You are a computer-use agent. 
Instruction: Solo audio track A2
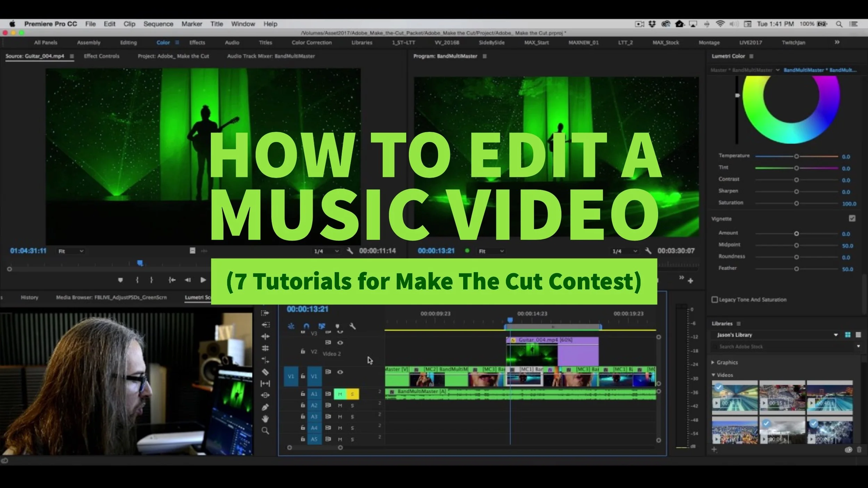[x=352, y=405]
